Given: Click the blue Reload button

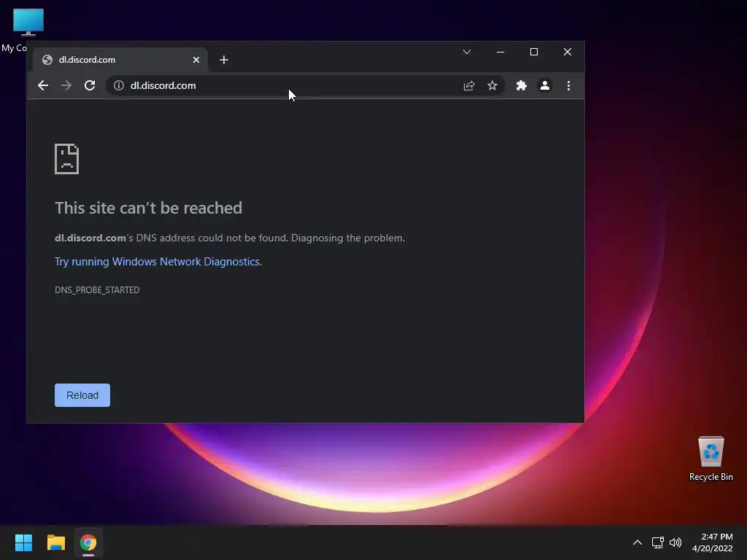Looking at the screenshot, I should [82, 395].
